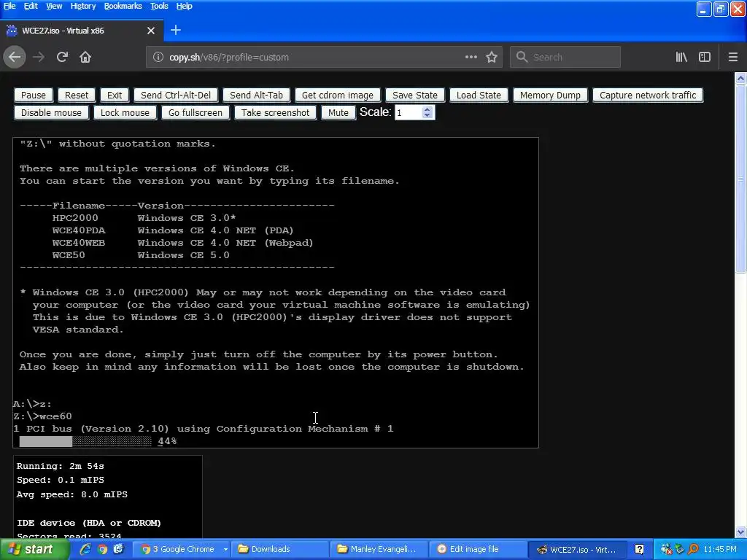Launch Chrome from quick launch icon
The width and height of the screenshot is (747, 560).
point(102,549)
